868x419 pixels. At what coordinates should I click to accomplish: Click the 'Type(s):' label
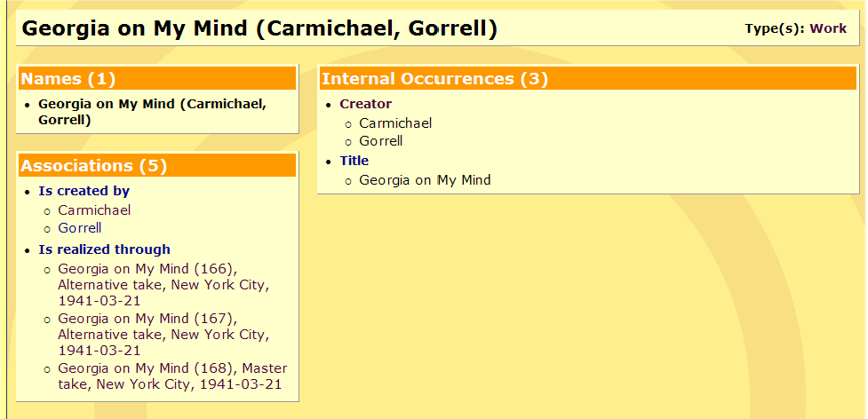(x=775, y=28)
